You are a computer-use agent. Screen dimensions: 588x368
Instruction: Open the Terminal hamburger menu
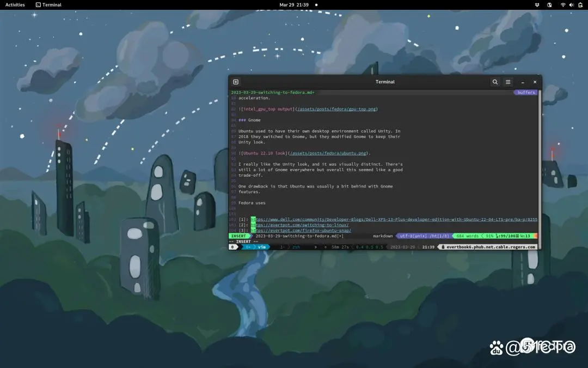[508, 82]
